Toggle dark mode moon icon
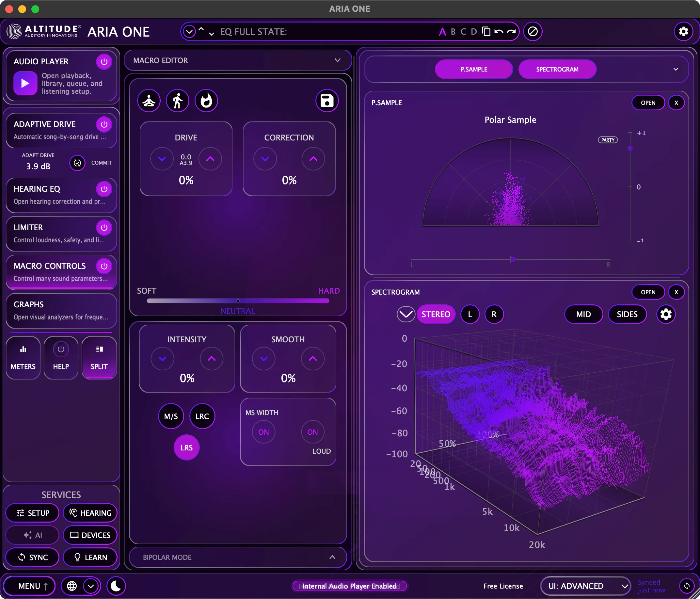700x599 pixels. tap(116, 586)
